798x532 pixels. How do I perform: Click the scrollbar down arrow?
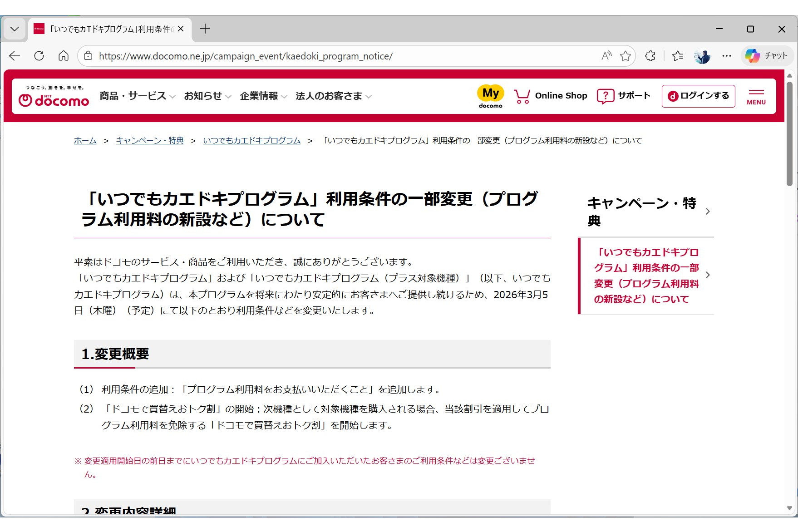(x=789, y=508)
